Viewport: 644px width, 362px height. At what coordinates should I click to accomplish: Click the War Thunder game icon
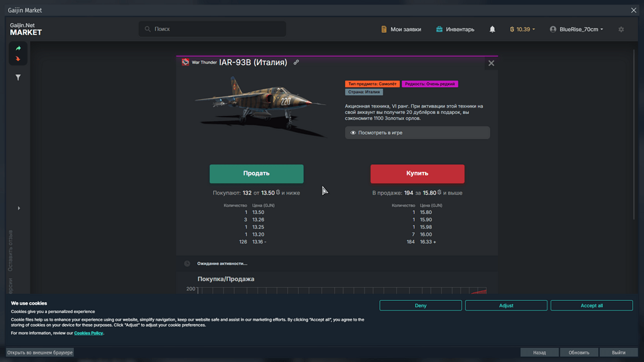pyautogui.click(x=185, y=62)
